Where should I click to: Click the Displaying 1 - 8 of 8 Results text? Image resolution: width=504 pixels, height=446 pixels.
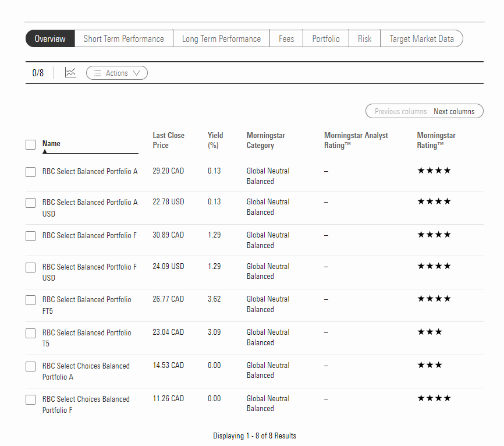coord(254,436)
